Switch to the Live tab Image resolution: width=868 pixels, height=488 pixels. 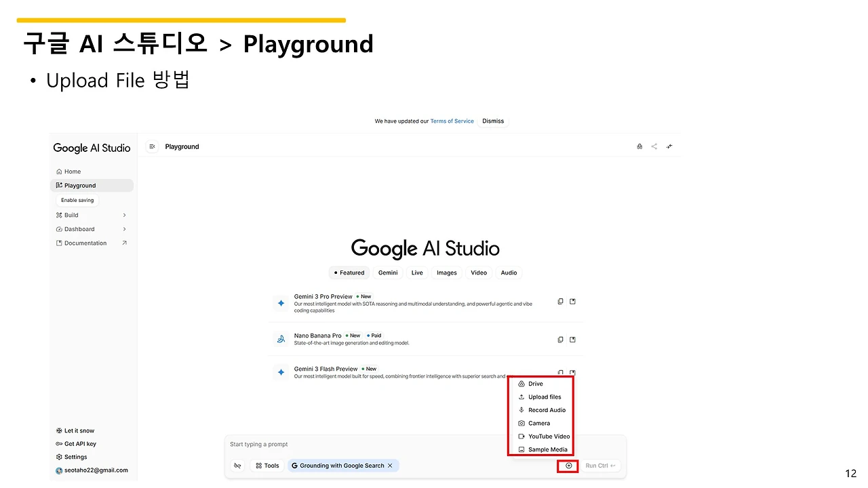[x=417, y=272]
